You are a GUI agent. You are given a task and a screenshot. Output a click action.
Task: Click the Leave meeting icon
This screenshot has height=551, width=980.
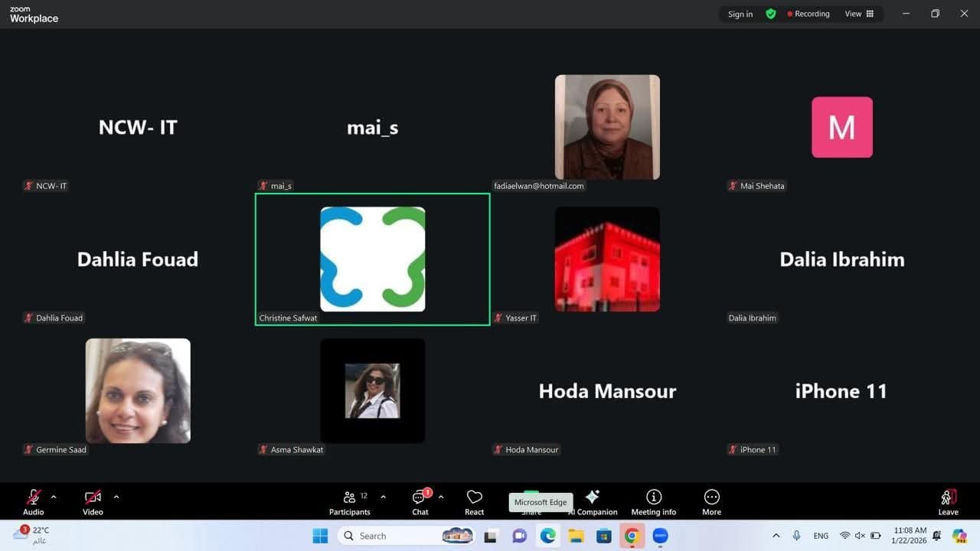(x=948, y=502)
